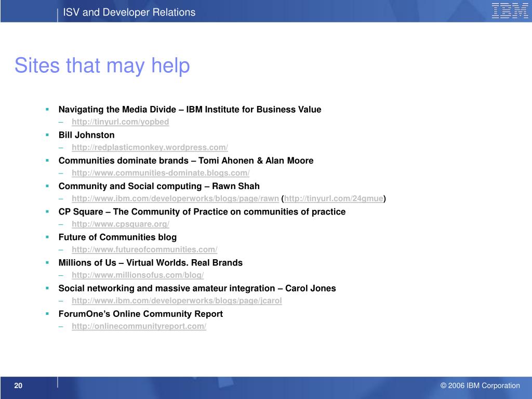Visit the futureofcommunities.com link
This screenshot has width=532, height=399.
(x=144, y=249)
